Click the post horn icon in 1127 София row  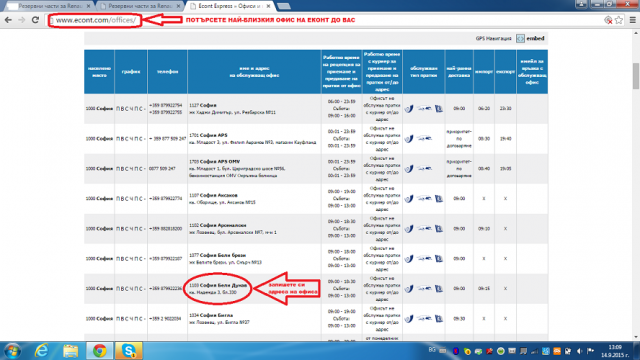(409, 109)
